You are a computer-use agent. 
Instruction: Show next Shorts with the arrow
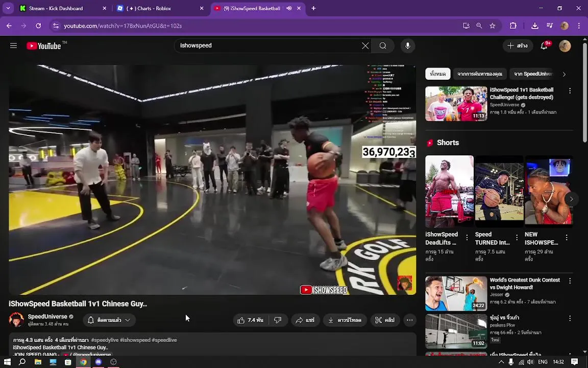point(571,199)
